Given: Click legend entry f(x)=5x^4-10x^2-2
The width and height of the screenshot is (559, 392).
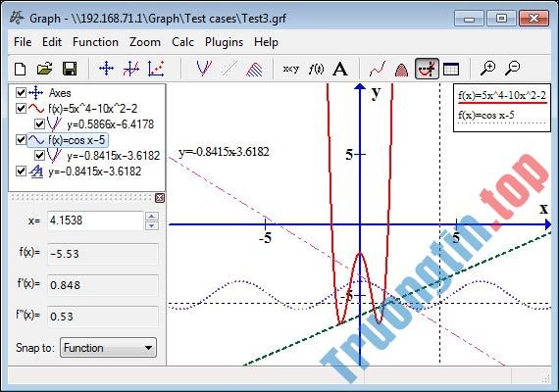Looking at the screenshot, I should click(x=501, y=95).
